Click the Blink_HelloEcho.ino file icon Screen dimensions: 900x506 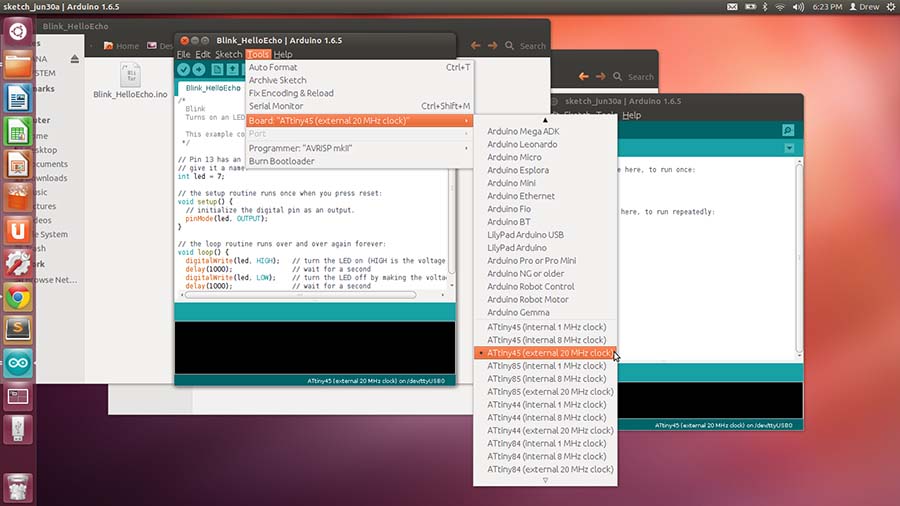(x=130, y=75)
